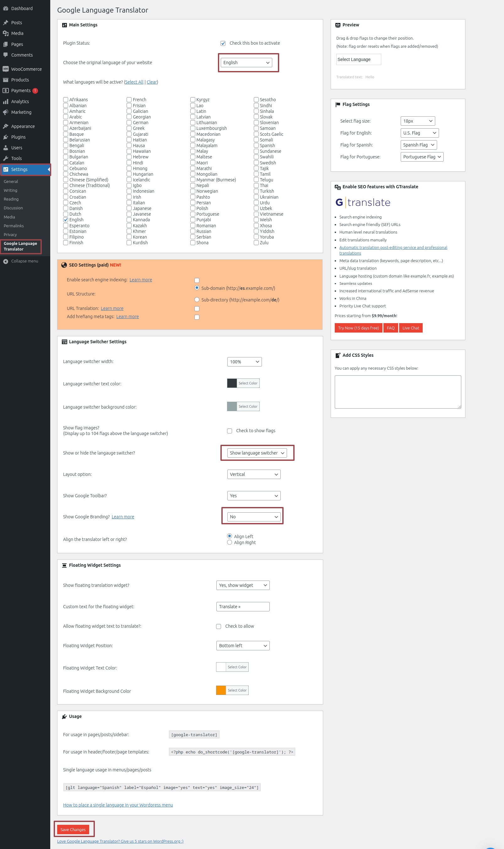Click the GTranslate SEO features header icon
Image resolution: width=504 pixels, height=849 pixels.
[338, 187]
